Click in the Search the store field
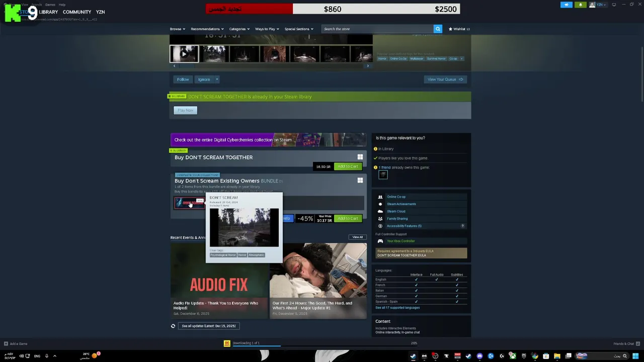 [x=377, y=29]
